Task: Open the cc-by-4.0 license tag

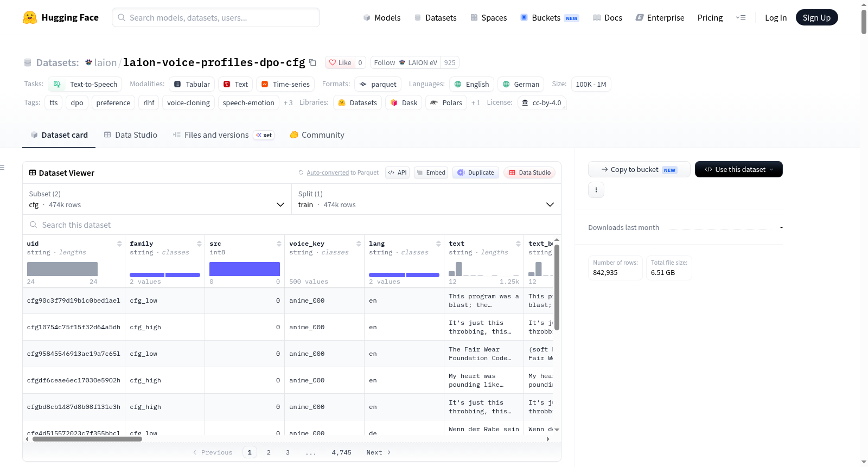Action: point(541,103)
